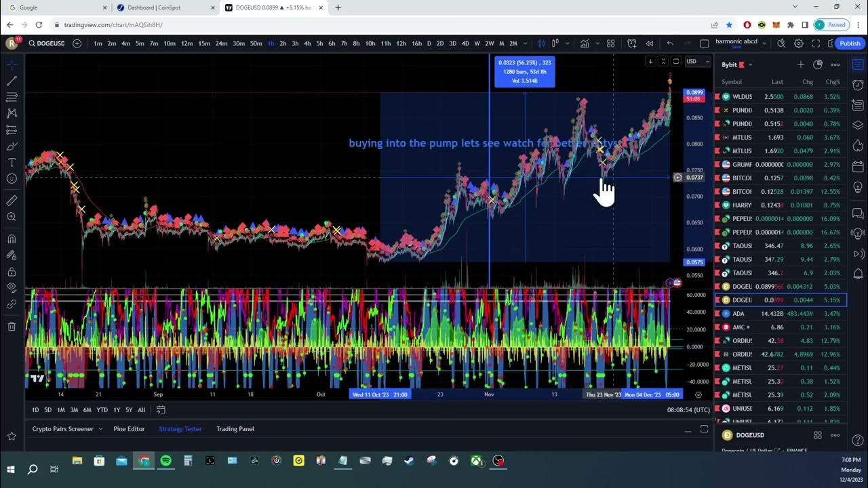Start bar Replay mode
The width and height of the screenshot is (868, 488).
[x=650, y=43]
